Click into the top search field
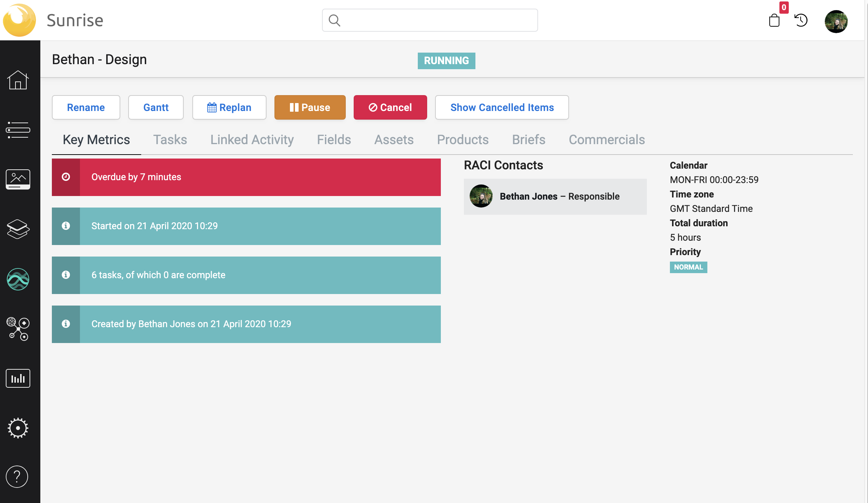The height and width of the screenshot is (503, 868). coord(436,20)
